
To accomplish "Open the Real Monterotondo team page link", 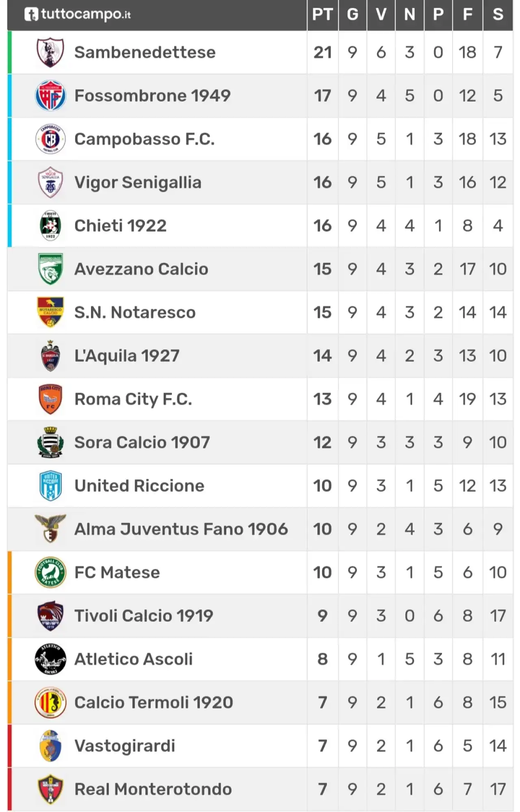I will 153,789.
